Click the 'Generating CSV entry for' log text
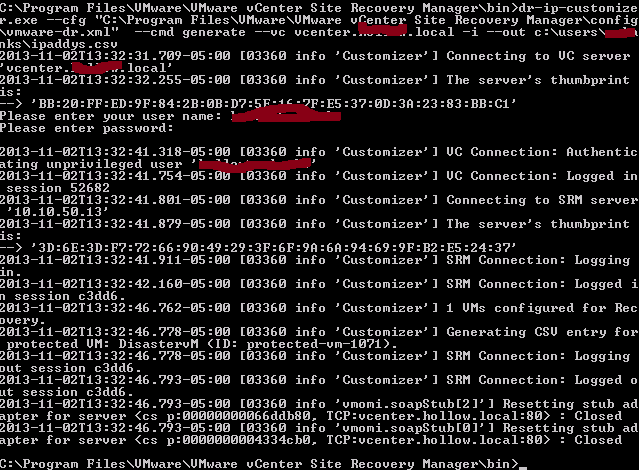This screenshot has width=639, height=470. (x=542, y=332)
